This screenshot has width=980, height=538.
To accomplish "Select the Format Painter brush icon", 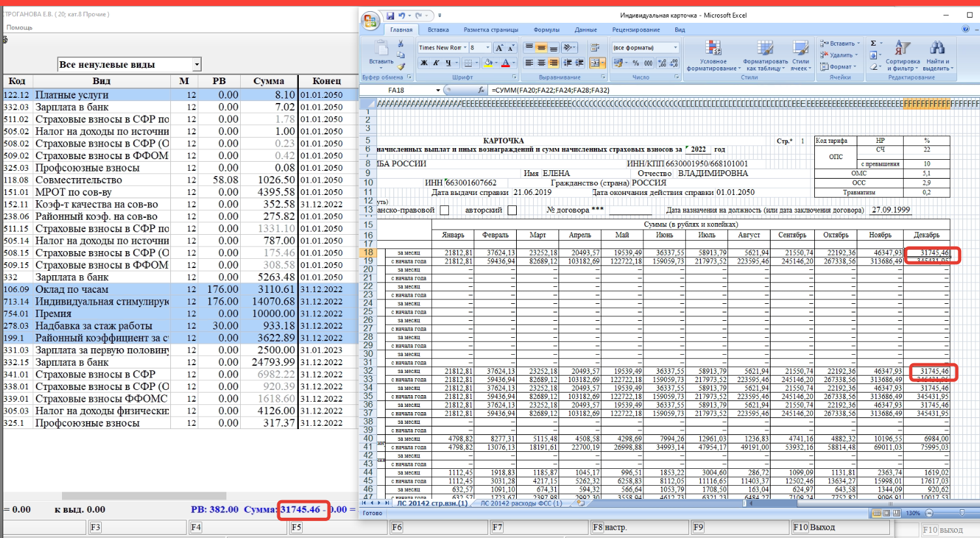I will coord(401,67).
